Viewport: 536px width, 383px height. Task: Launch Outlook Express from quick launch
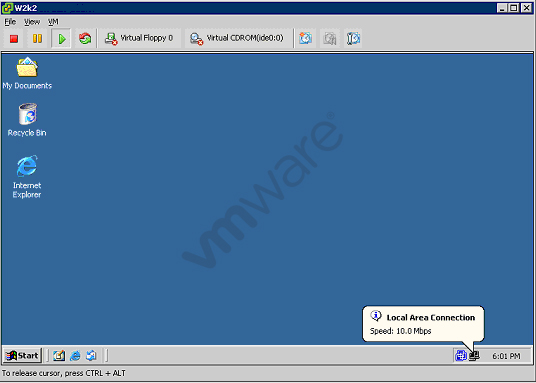click(91, 356)
